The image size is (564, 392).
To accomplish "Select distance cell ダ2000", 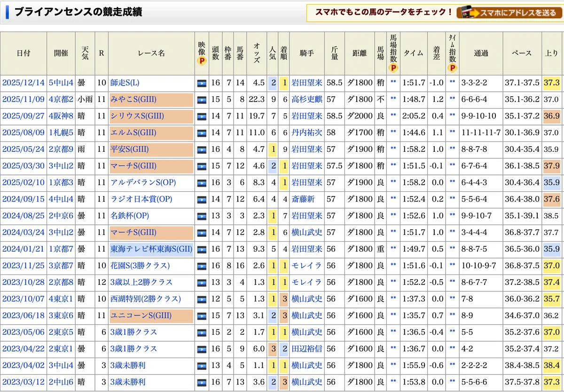I will (x=359, y=116).
